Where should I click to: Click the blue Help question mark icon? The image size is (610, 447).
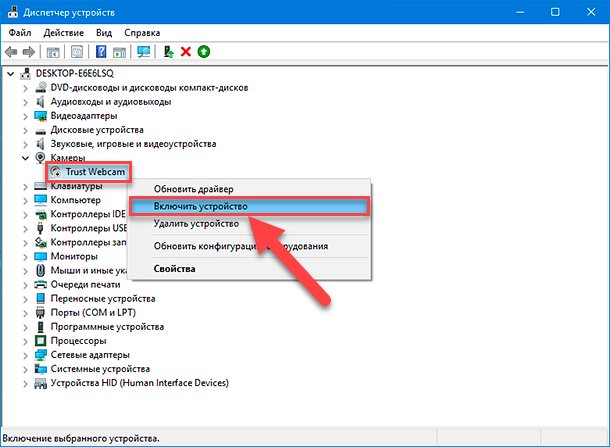coord(101,52)
